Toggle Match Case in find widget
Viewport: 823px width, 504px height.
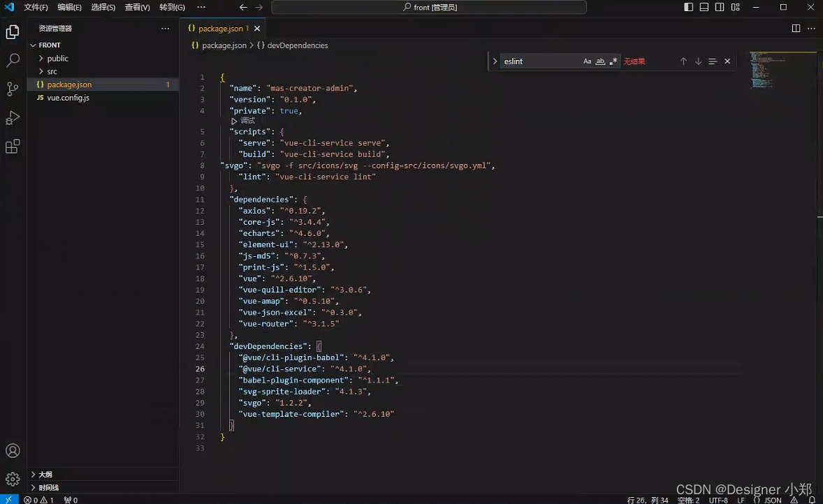tap(588, 61)
